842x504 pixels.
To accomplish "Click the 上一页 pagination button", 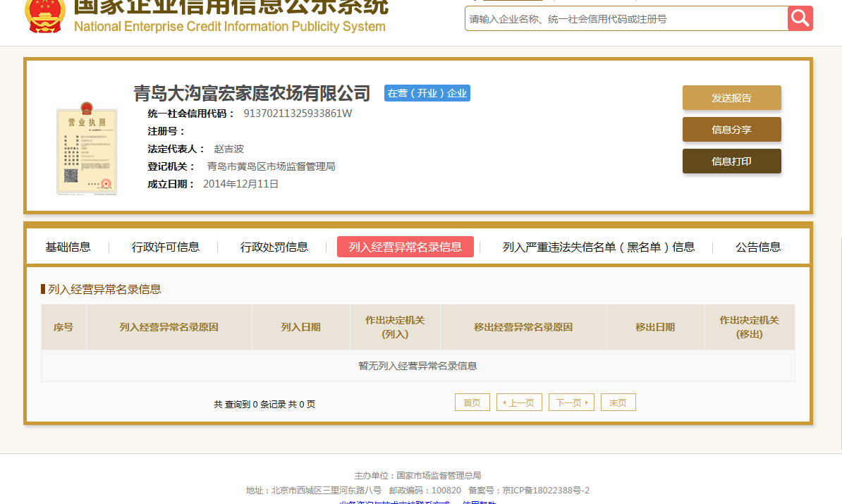I will pos(519,402).
